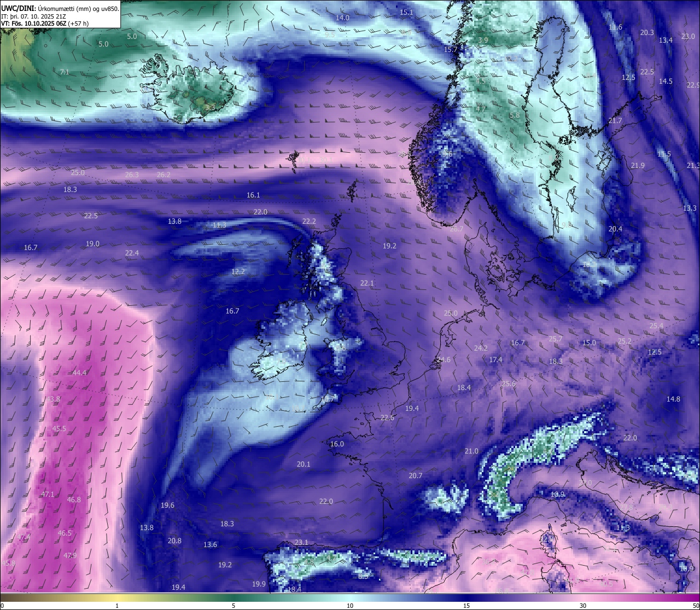Select the 20.1 value label
This screenshot has width=700, height=610.
[x=304, y=464]
